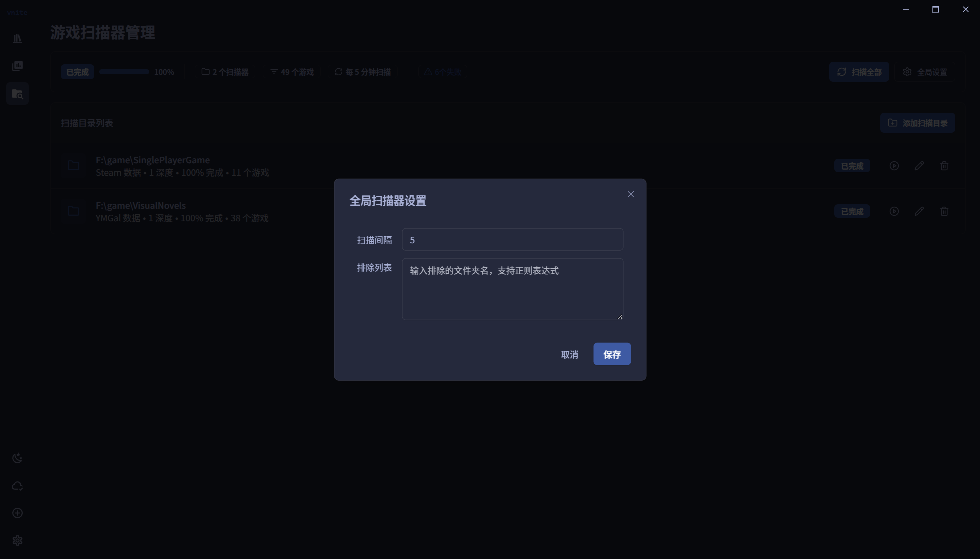Click the F:\game\VisualNovels path text
Image resolution: width=980 pixels, height=559 pixels.
pos(141,205)
